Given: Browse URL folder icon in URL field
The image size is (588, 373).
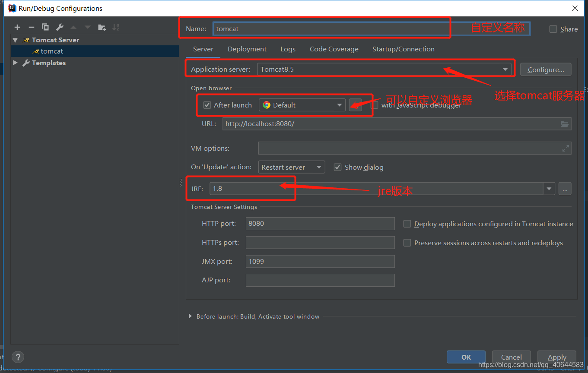Looking at the screenshot, I should (565, 124).
